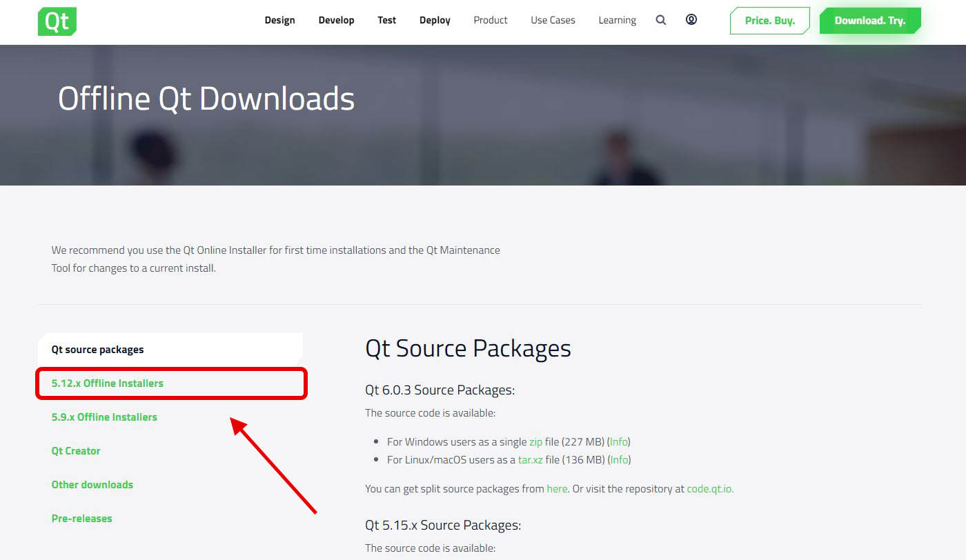Open the Test menu
Image resolution: width=966 pixels, height=560 pixels.
point(386,20)
